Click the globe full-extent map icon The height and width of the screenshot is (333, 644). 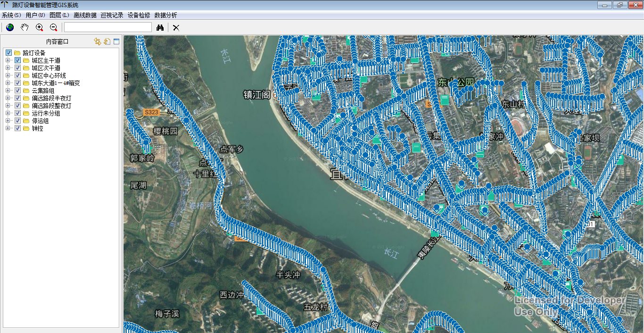(x=10, y=27)
